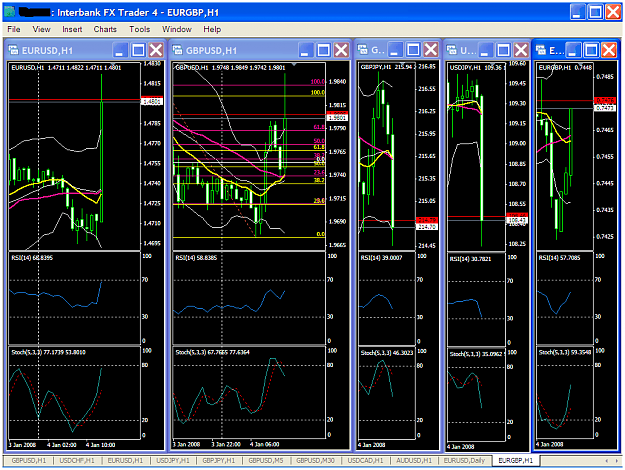625x470 pixels.
Task: Maximize the USDJPY chart window
Action: click(x=503, y=50)
